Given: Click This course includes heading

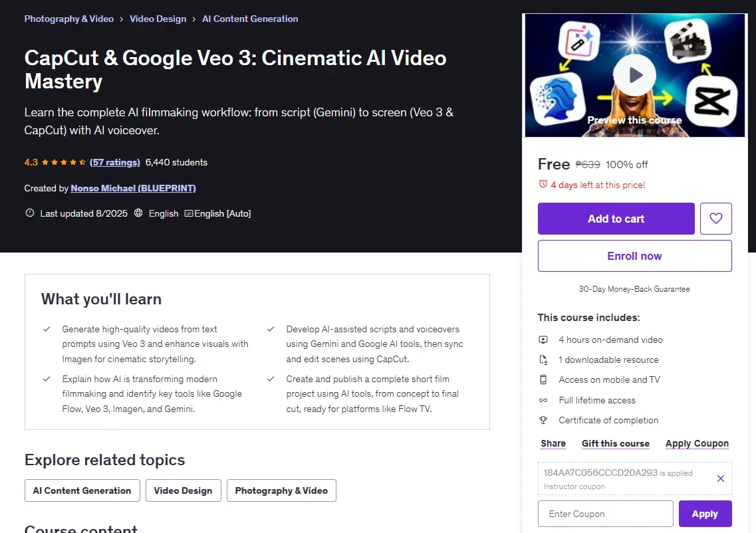Looking at the screenshot, I should (x=588, y=318).
